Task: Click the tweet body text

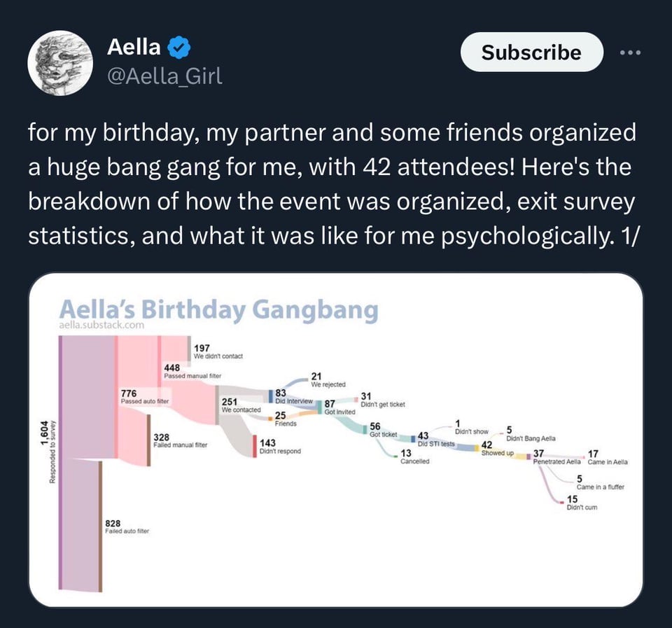Action: (x=332, y=184)
